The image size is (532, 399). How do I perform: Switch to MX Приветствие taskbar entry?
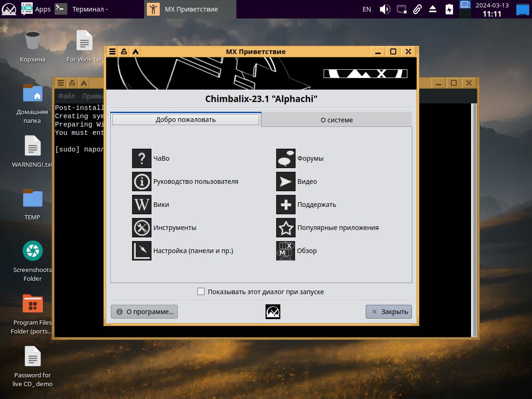(190, 9)
